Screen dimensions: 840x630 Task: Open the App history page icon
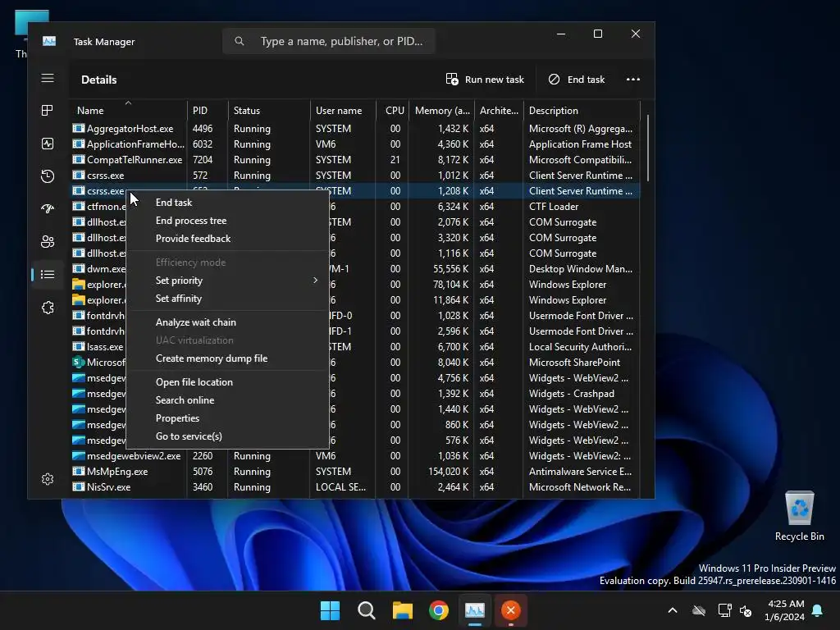coord(48,176)
